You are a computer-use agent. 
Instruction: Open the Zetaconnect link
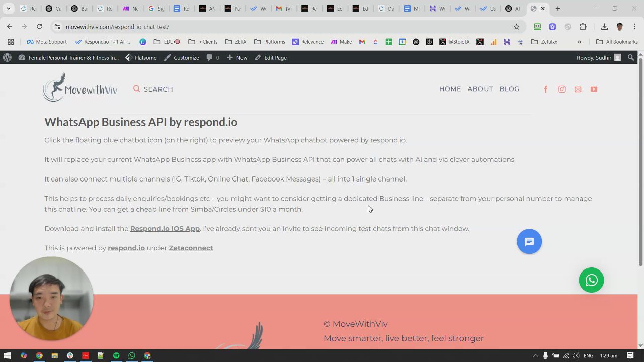click(x=191, y=248)
